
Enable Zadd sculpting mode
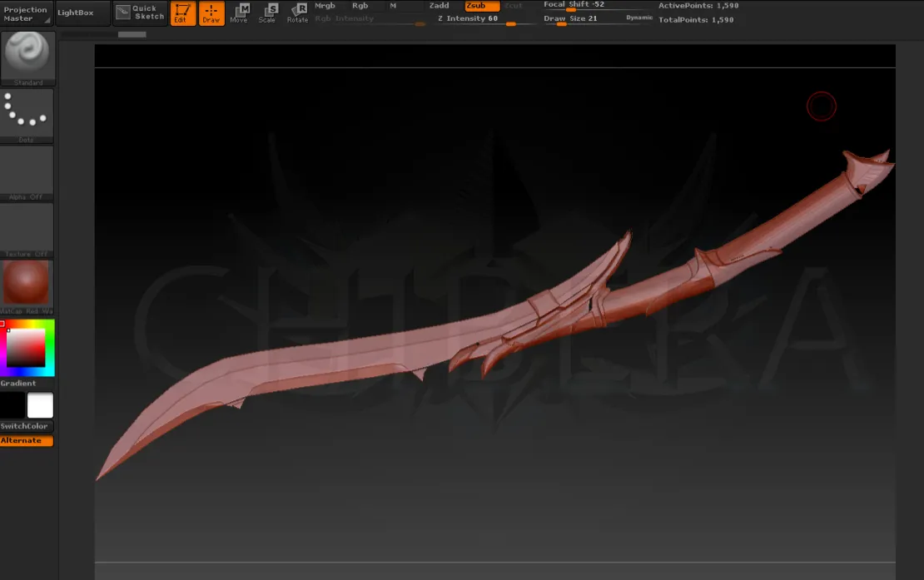[x=439, y=6]
